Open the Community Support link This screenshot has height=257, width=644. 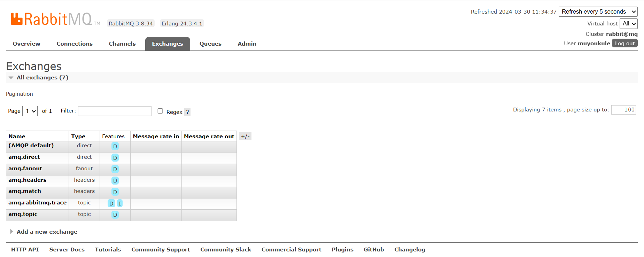(161, 250)
